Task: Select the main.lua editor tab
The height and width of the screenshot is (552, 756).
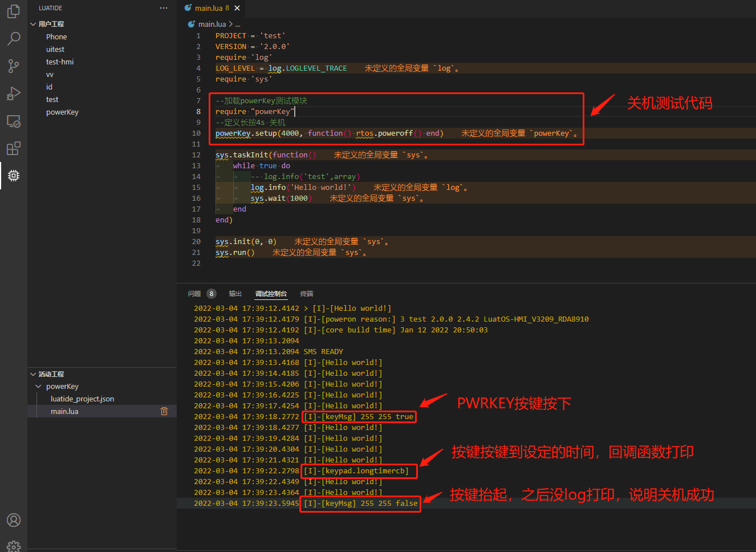Action: pyautogui.click(x=212, y=8)
